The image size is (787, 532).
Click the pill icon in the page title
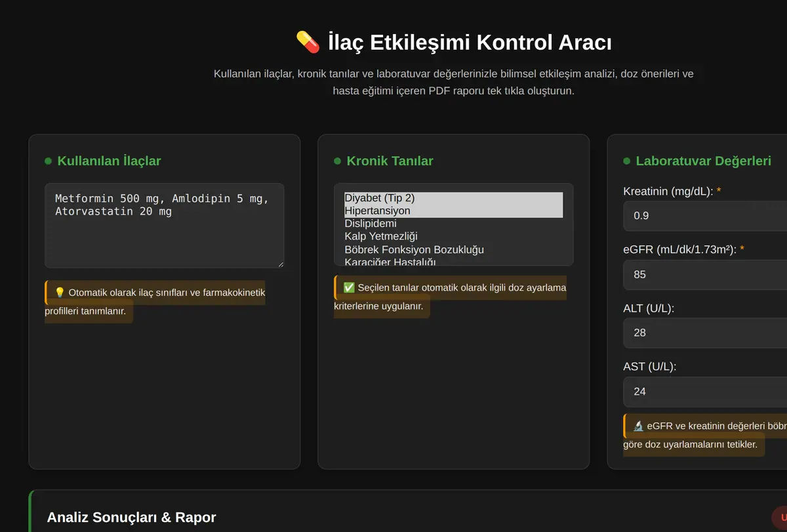pos(308,42)
